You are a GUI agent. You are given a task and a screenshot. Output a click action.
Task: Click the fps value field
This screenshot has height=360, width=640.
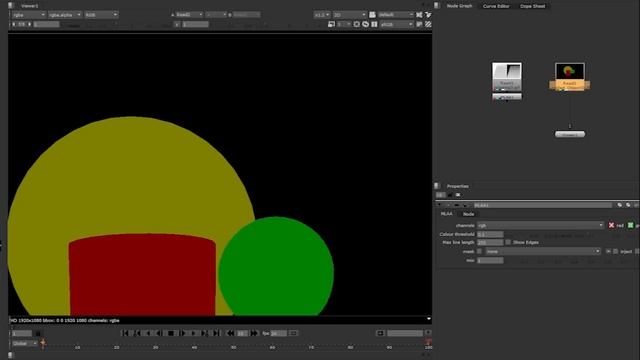(279, 333)
